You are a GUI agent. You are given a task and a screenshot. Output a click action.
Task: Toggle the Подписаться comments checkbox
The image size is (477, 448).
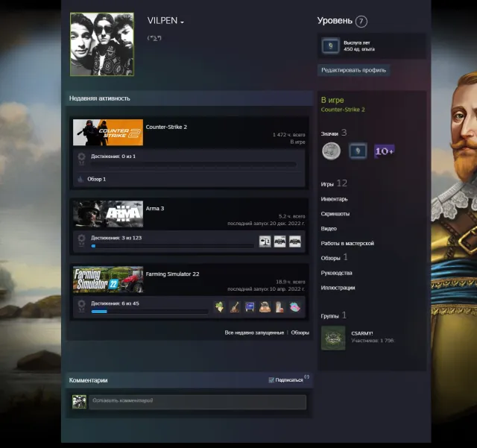tap(271, 380)
